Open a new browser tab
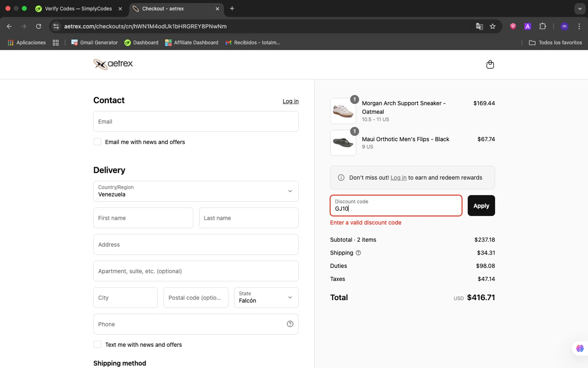The height and width of the screenshot is (368, 588). pyautogui.click(x=232, y=9)
